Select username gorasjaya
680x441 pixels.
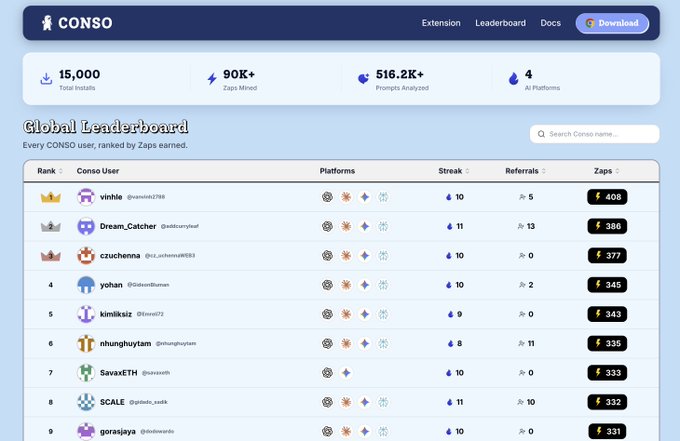click(118, 431)
